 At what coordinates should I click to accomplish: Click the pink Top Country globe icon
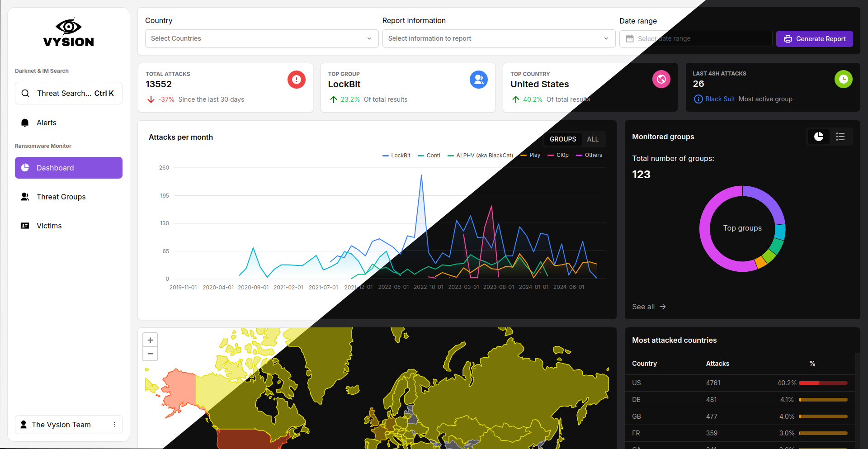661,80
